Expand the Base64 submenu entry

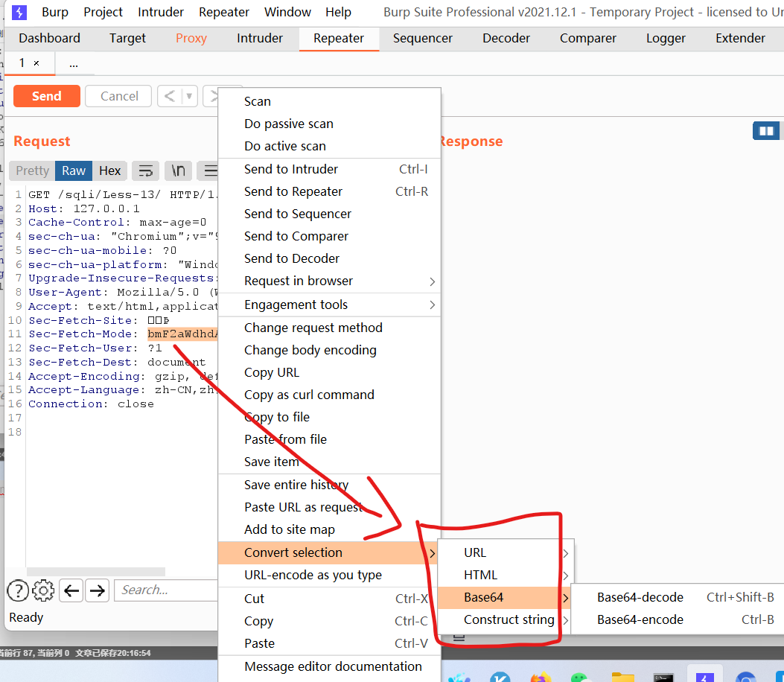[x=506, y=598]
